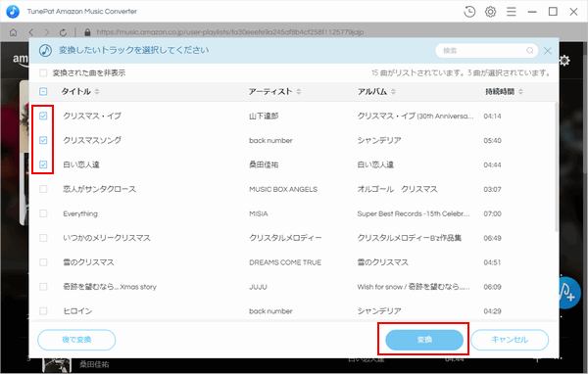Check 恋人がサンタクロース track checkbox

pyautogui.click(x=43, y=189)
